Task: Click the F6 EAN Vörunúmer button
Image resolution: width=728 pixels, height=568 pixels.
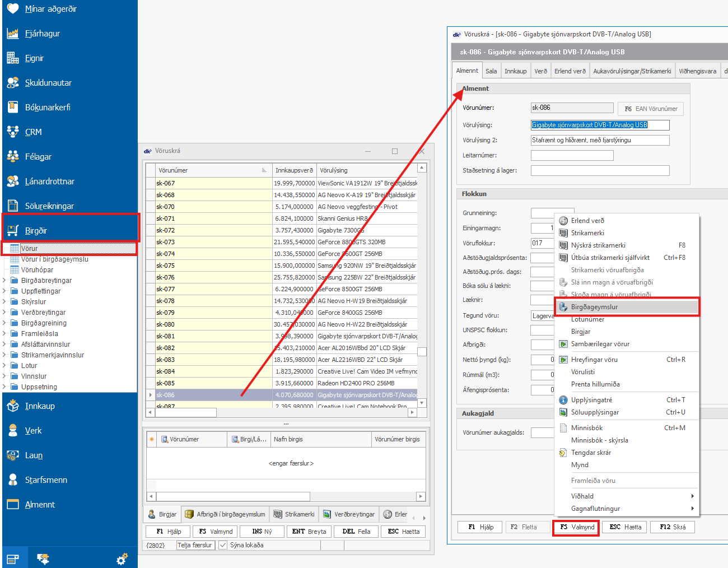Action: click(651, 109)
